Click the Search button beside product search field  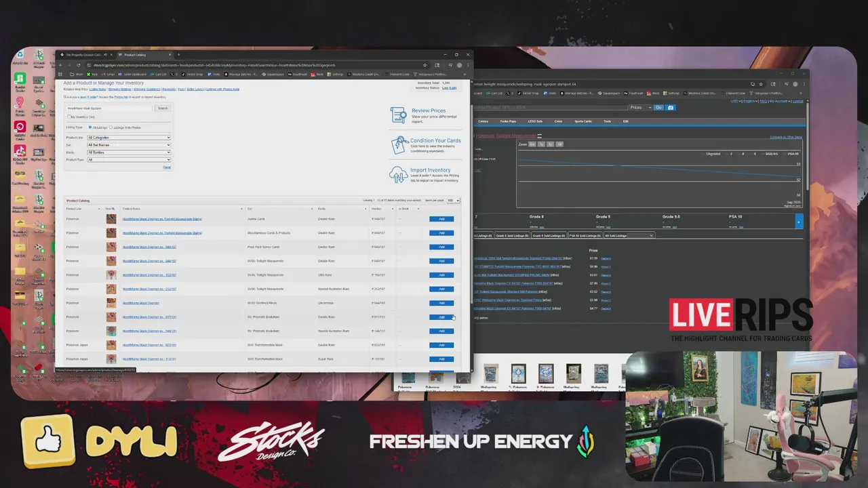click(163, 108)
